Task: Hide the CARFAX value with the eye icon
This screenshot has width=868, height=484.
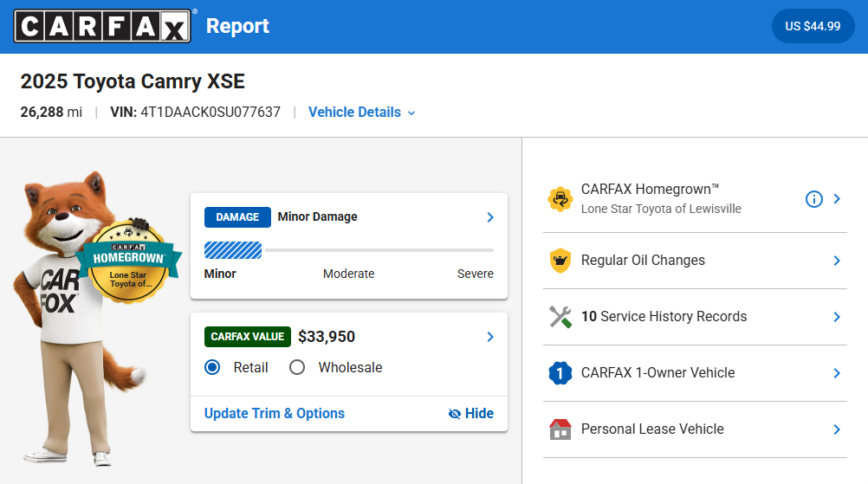Action: [471, 414]
